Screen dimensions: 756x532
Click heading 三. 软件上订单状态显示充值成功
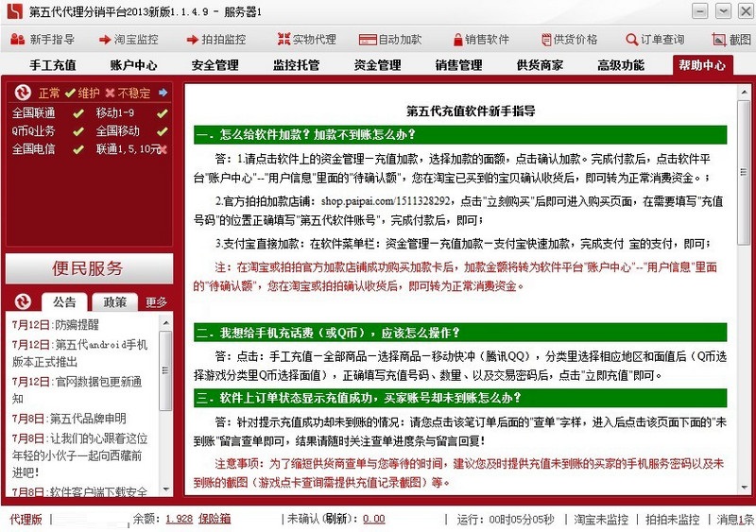(460, 398)
